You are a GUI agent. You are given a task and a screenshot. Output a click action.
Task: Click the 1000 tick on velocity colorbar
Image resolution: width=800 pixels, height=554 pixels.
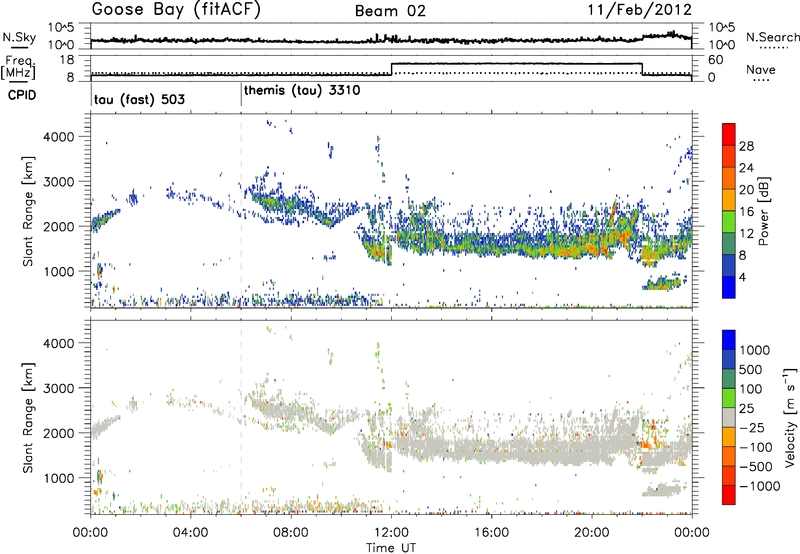tap(755, 350)
